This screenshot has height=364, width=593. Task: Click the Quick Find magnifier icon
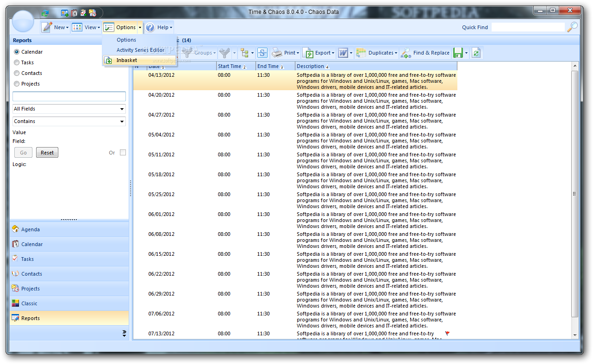coord(573,27)
